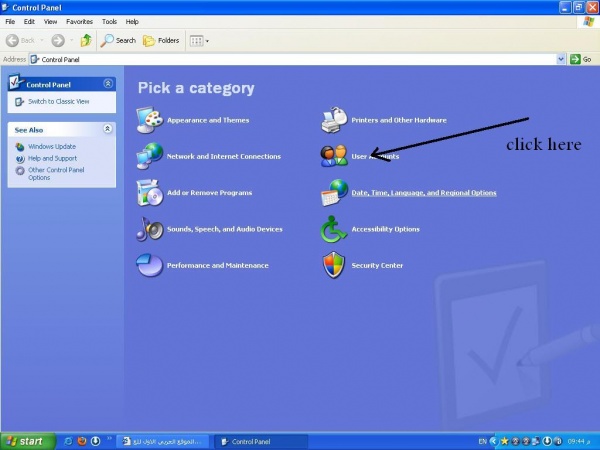Click the Date, Time, Language, and Regional Options label

tap(424, 193)
